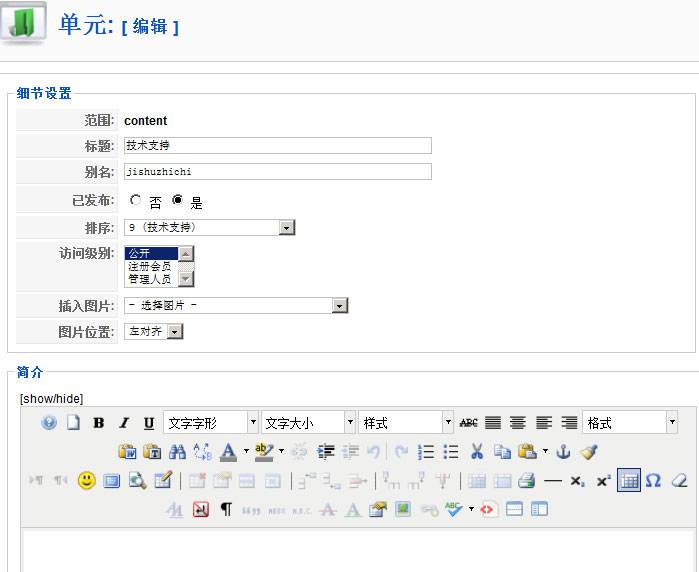Preview content with magnifier icon
Screen dimensions: 699x572
[x=137, y=481]
